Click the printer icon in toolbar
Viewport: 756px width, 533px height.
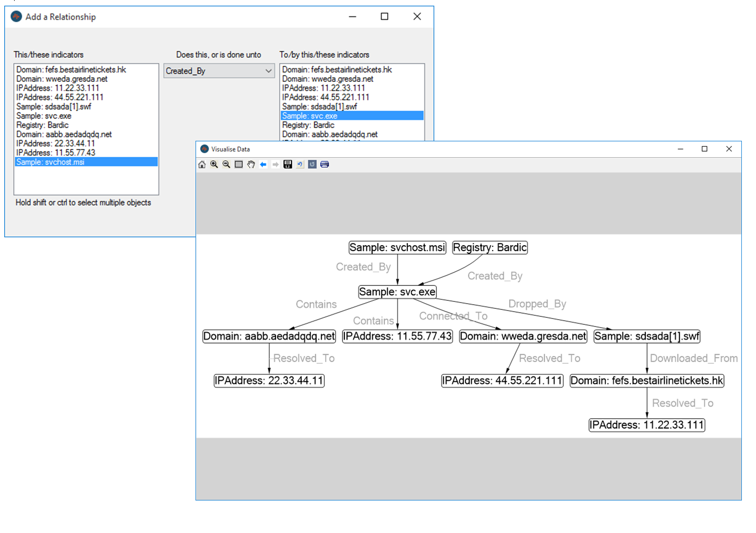[325, 164]
